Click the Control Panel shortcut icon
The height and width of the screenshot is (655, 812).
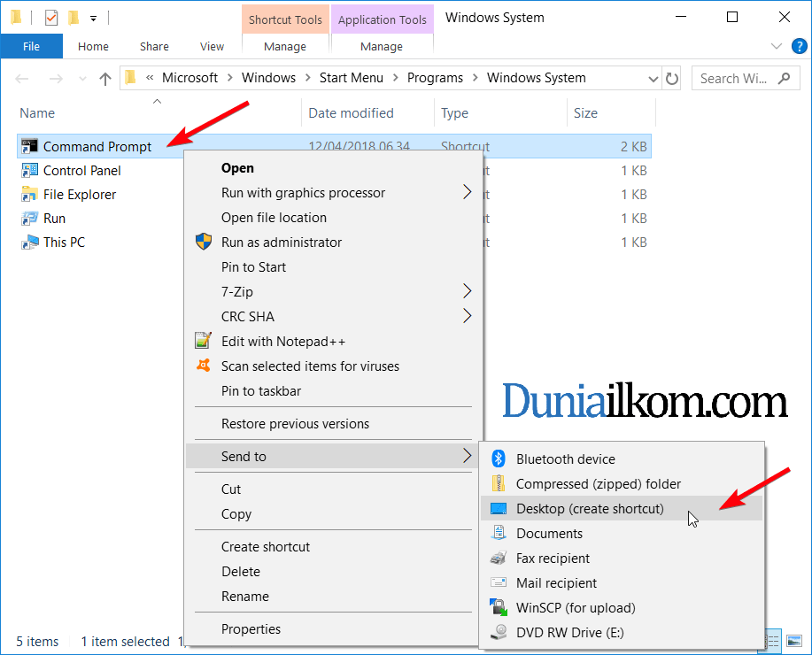point(29,170)
